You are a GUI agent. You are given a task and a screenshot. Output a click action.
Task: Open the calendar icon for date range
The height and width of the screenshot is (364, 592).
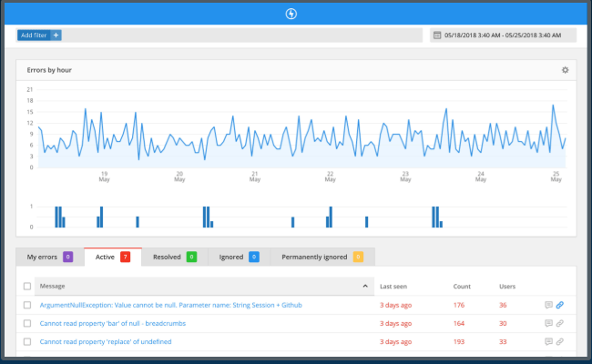click(437, 35)
